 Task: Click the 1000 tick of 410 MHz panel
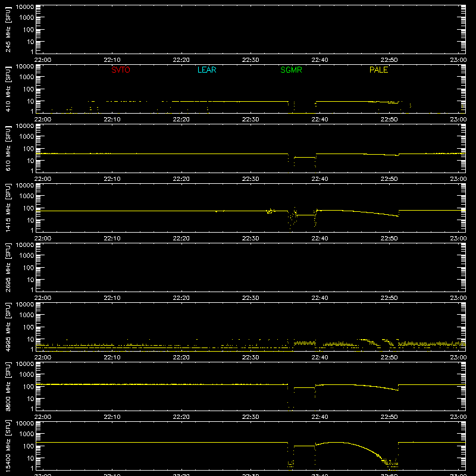click(27, 77)
